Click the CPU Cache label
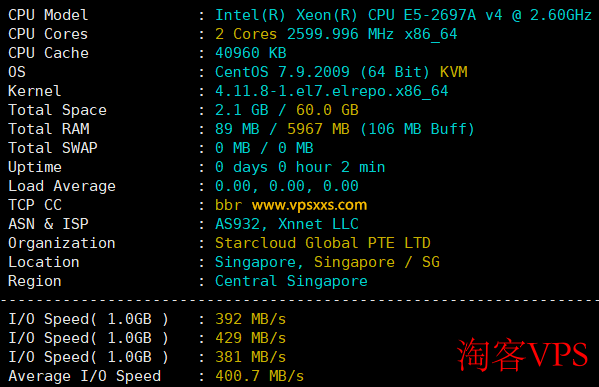 48,53
